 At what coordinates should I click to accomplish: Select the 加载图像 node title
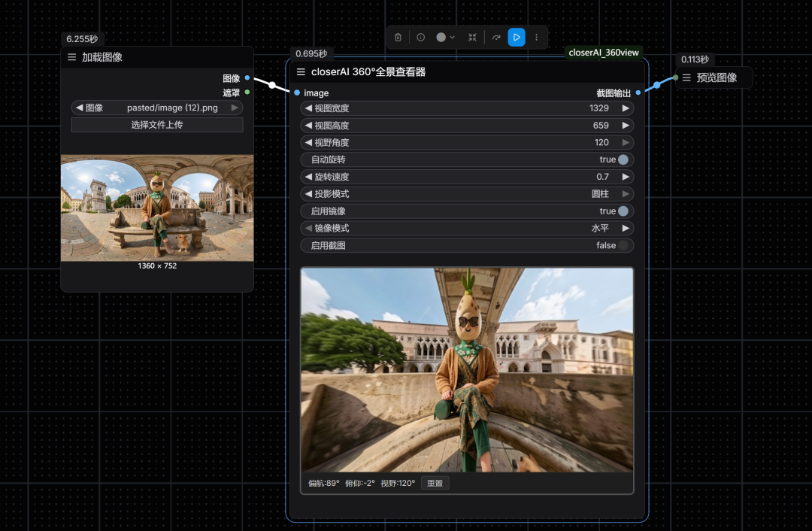point(102,57)
